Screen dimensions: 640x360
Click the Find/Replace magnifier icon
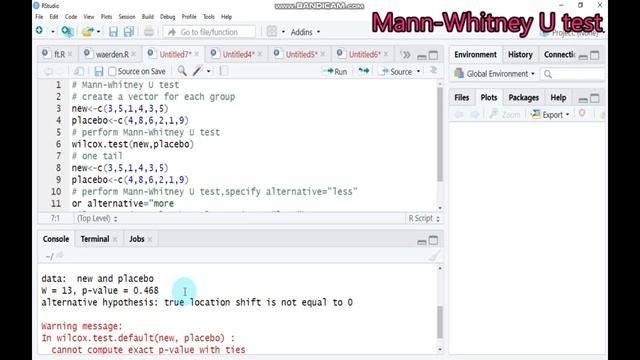[x=182, y=71]
